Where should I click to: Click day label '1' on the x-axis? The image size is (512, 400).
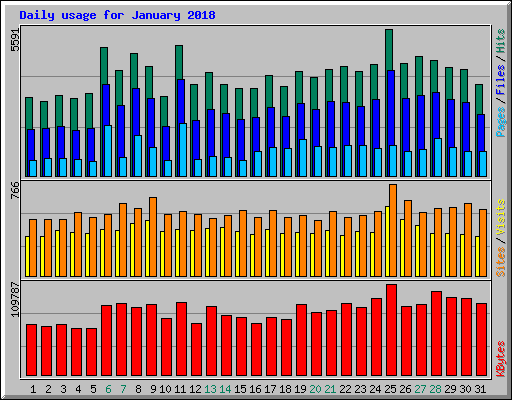(33, 389)
